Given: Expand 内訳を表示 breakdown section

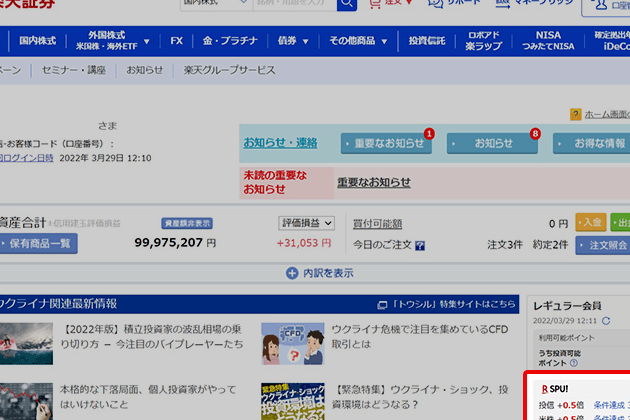Looking at the screenshot, I should 320,273.
